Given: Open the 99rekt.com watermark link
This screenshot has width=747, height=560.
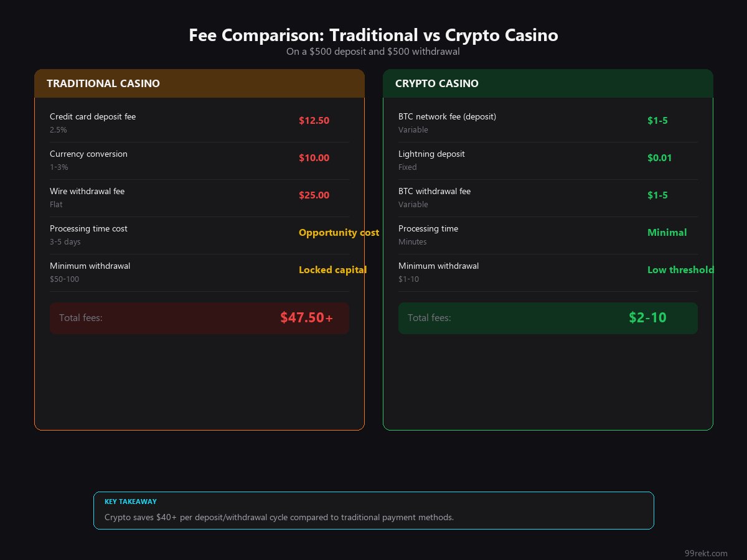Looking at the screenshot, I should coord(705,553).
